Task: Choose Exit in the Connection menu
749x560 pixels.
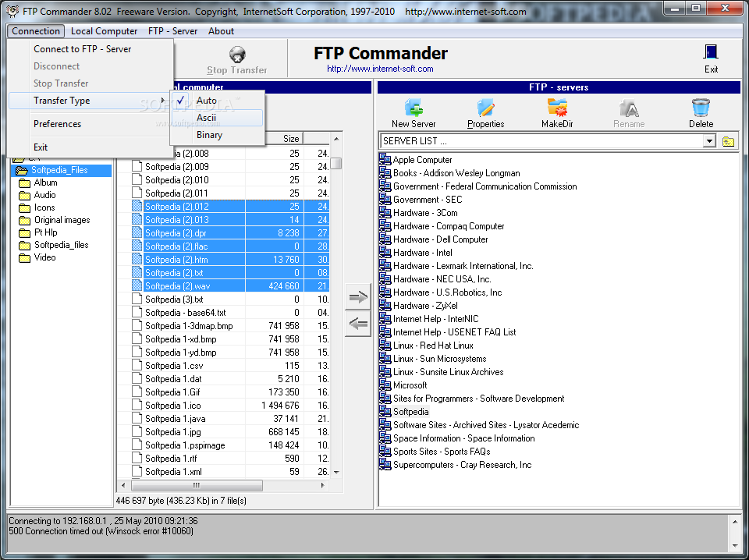Action: [90, 147]
